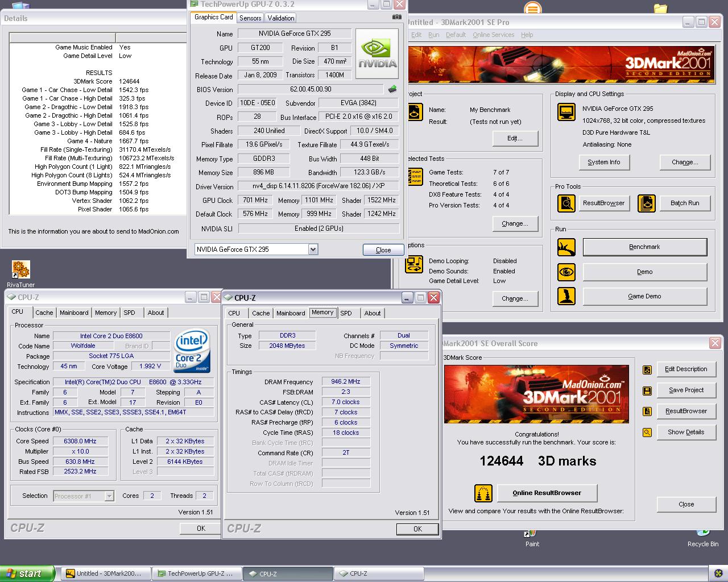This screenshot has width=728, height=582.
Task: Open the Online Services menu in 3DMark2001
Action: click(x=493, y=35)
